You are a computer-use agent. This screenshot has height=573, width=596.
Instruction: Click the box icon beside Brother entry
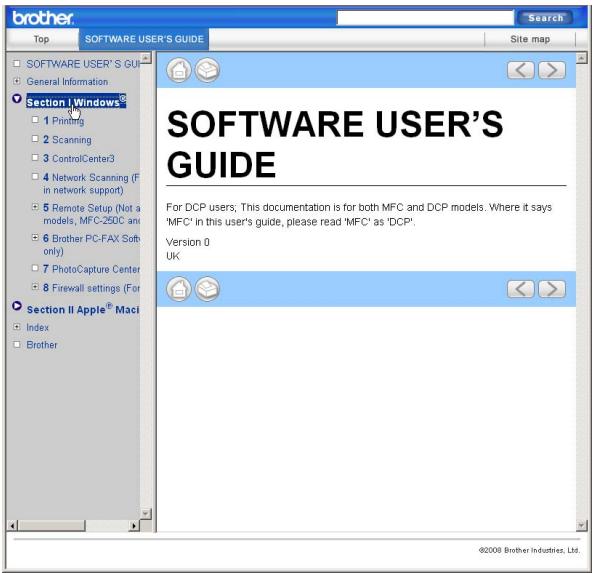[x=17, y=344]
